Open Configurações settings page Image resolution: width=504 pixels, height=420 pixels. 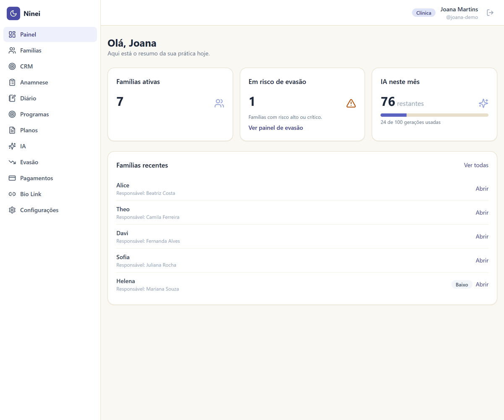[x=50, y=210]
